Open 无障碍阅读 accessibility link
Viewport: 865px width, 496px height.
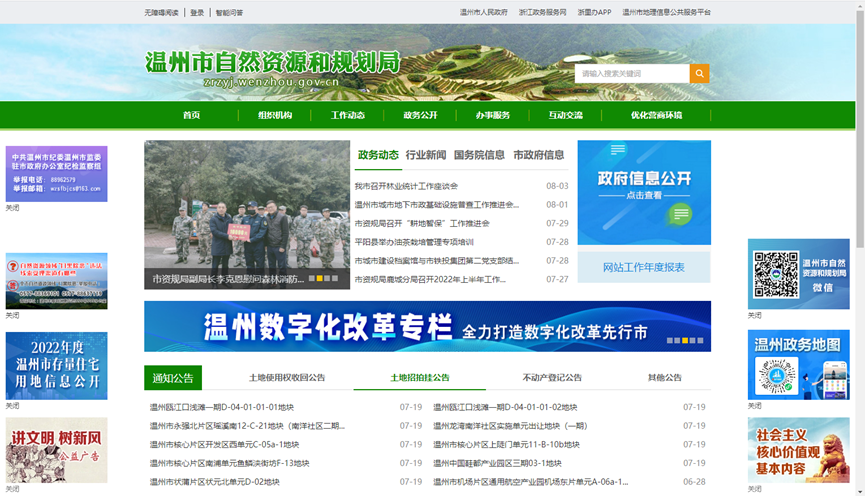click(161, 12)
